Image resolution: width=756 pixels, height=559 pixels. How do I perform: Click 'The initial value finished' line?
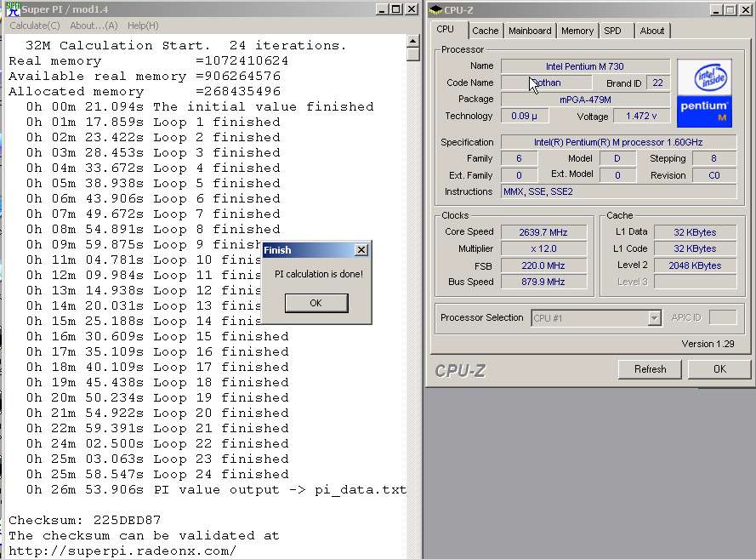coord(200,106)
